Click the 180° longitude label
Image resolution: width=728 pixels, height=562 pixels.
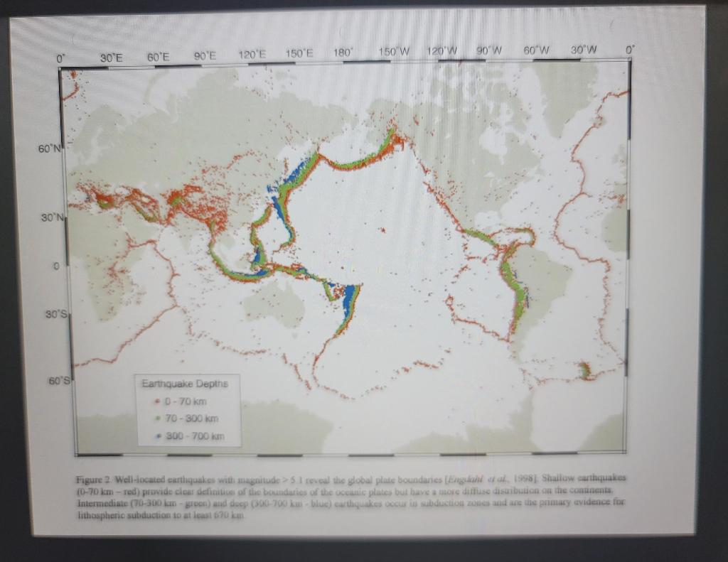[343, 53]
